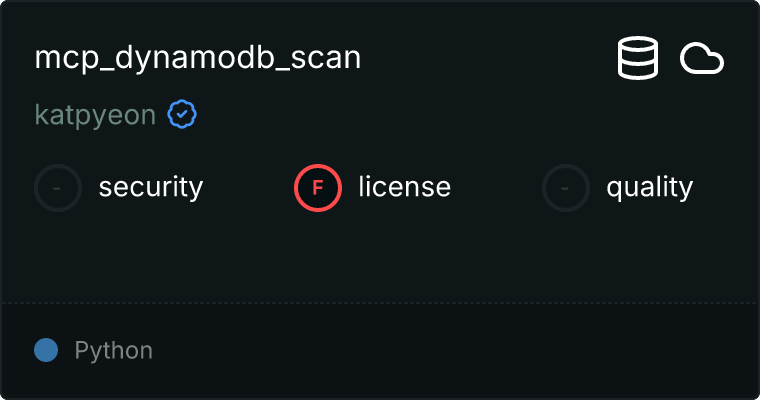The width and height of the screenshot is (760, 400).
Task: Click the cloud icon
Action: [702, 59]
